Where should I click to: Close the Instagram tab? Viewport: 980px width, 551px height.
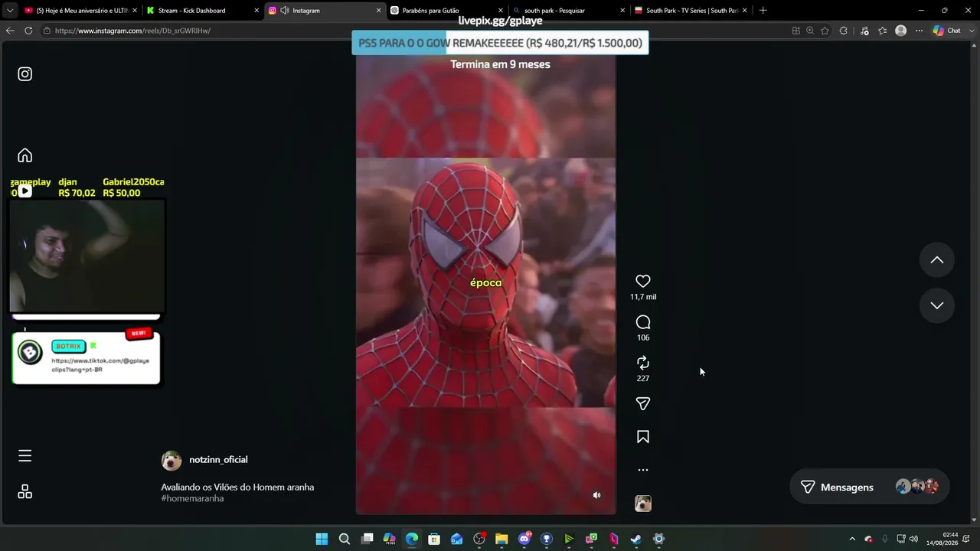[x=378, y=11]
